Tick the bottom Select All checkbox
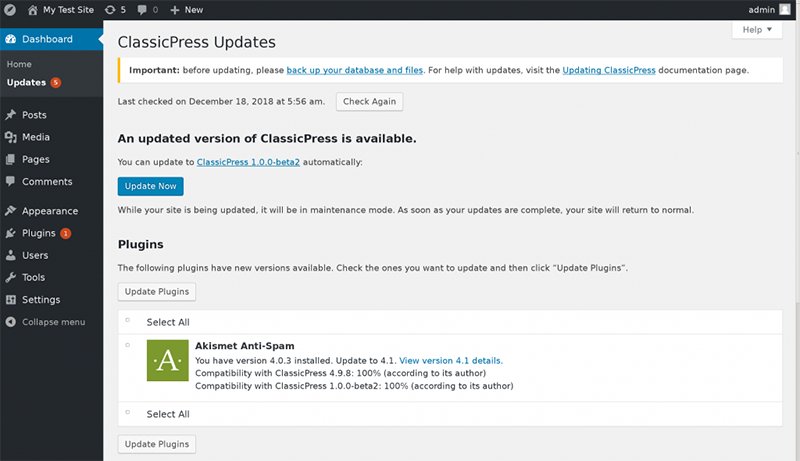This screenshot has width=800, height=461. pos(128,412)
